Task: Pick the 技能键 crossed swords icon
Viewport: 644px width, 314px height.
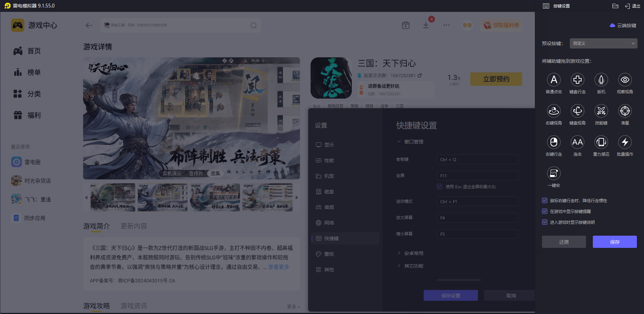Action: click(x=601, y=111)
